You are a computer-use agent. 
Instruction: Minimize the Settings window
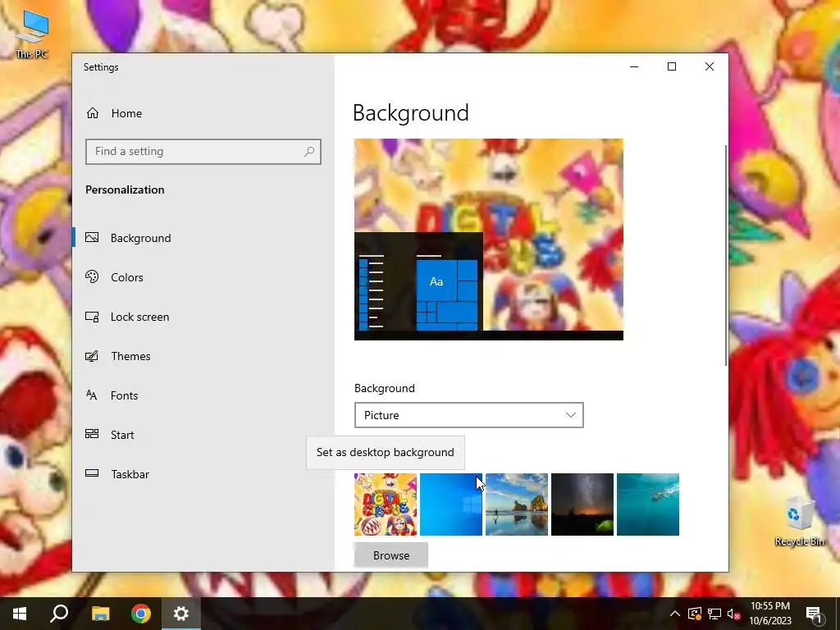point(634,67)
